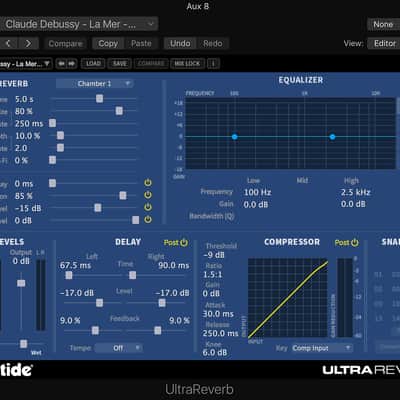The image size is (400, 400).
Task: Go to next preset with right chevron
Action: click(x=28, y=43)
